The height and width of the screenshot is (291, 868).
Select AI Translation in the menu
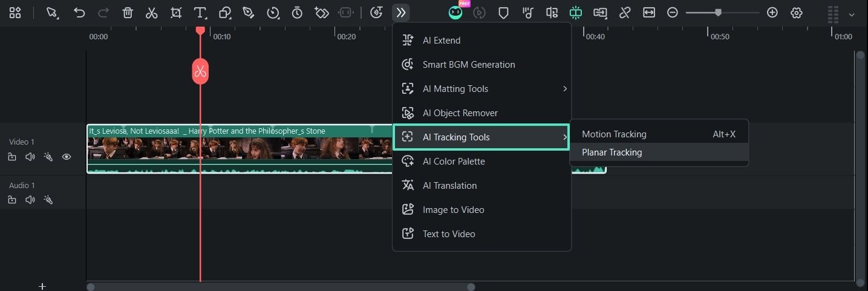pos(482,186)
